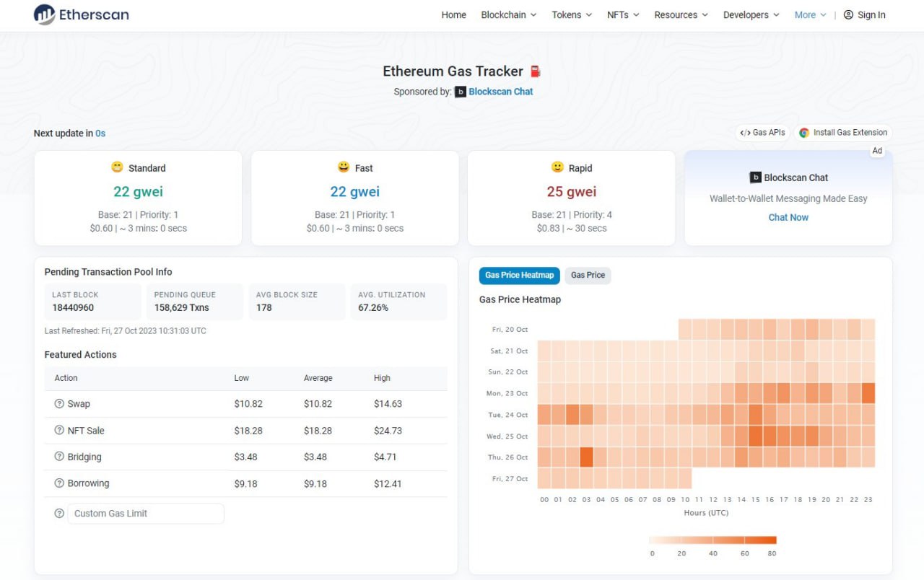This screenshot has height=580, width=924.
Task: Click the help icon beside Borrowing
Action: [x=59, y=483]
